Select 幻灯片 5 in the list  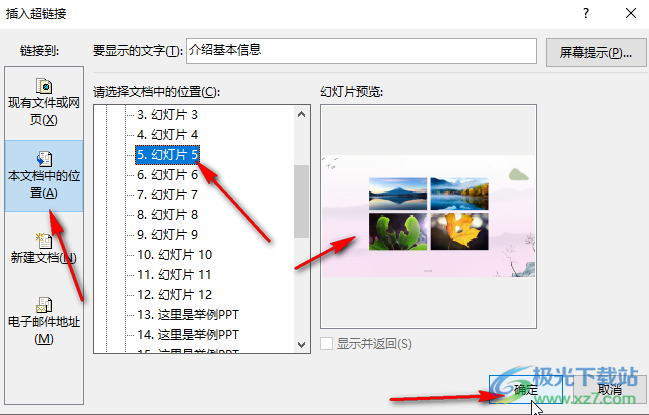point(168,155)
